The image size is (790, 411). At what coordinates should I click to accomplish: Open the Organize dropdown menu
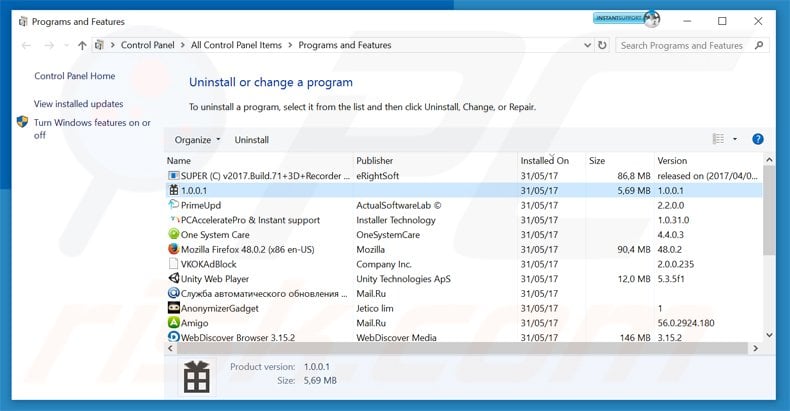(x=197, y=140)
